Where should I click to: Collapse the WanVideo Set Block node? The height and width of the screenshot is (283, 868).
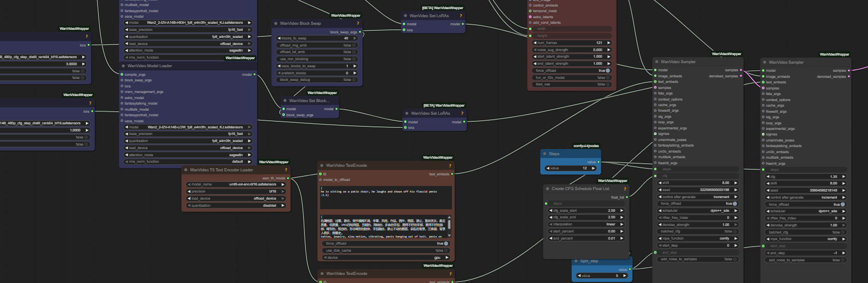(x=285, y=101)
